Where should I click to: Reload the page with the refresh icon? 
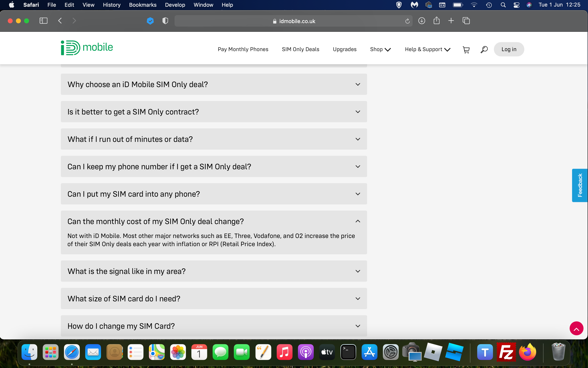point(408,21)
